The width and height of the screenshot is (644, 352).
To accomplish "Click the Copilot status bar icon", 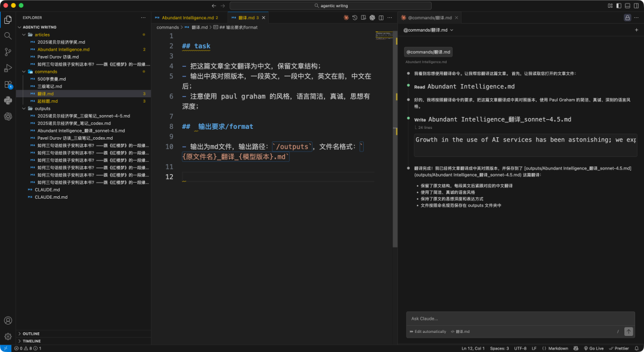I will coord(576,348).
